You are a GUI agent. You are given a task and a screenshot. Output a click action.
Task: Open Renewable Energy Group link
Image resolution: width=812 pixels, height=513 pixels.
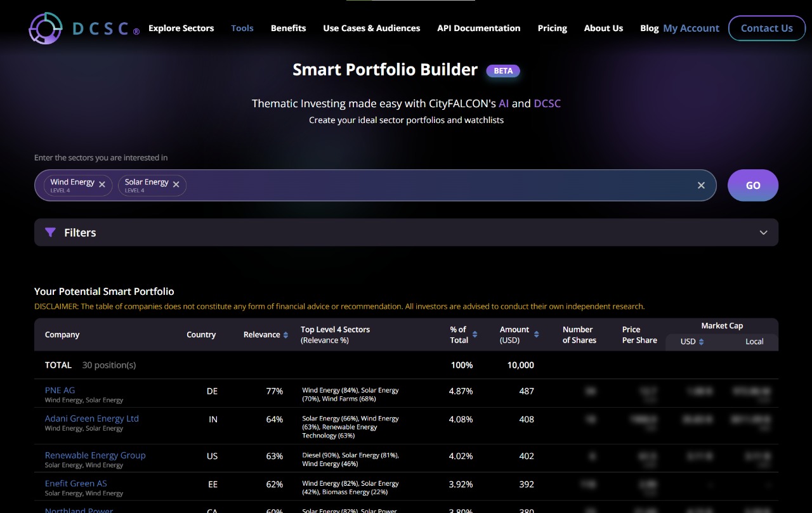[x=95, y=455]
